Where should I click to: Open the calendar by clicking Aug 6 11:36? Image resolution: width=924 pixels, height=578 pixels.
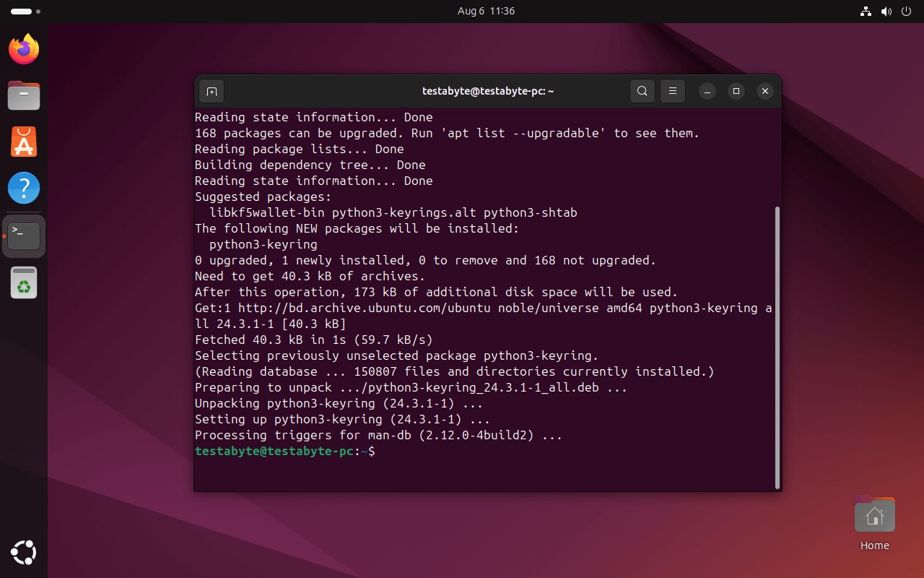point(486,11)
